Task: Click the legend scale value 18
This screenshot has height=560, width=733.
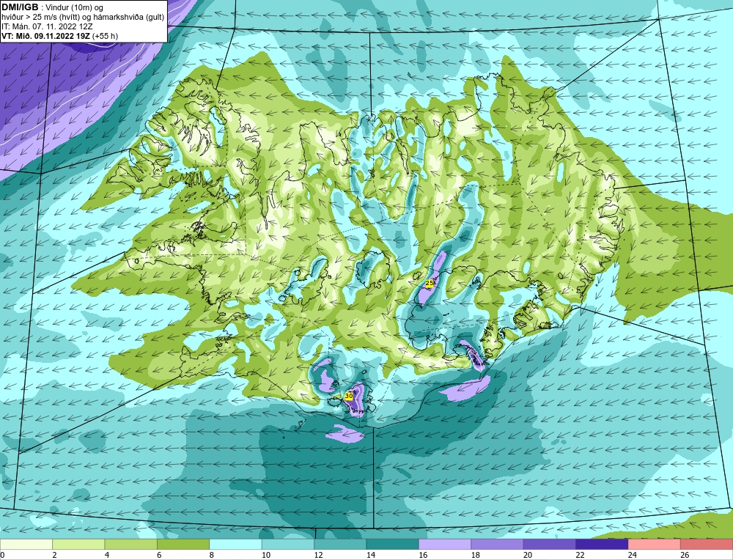Action: pyautogui.click(x=476, y=555)
